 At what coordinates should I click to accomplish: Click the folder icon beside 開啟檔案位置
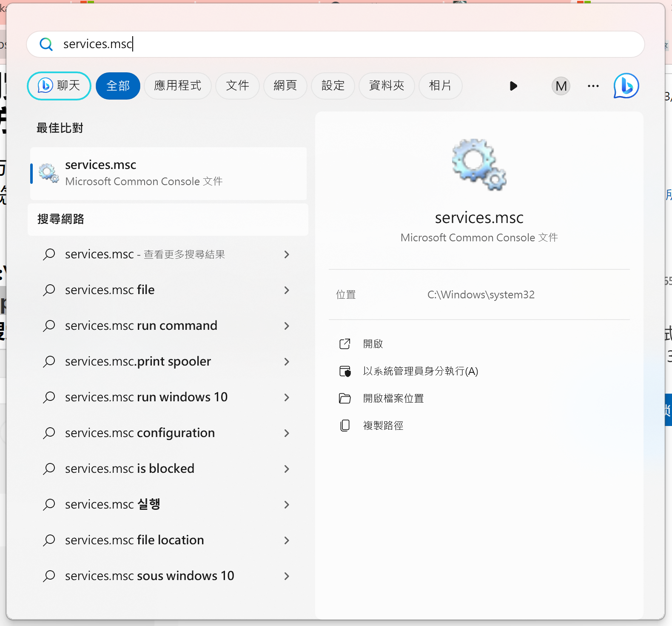tap(345, 398)
